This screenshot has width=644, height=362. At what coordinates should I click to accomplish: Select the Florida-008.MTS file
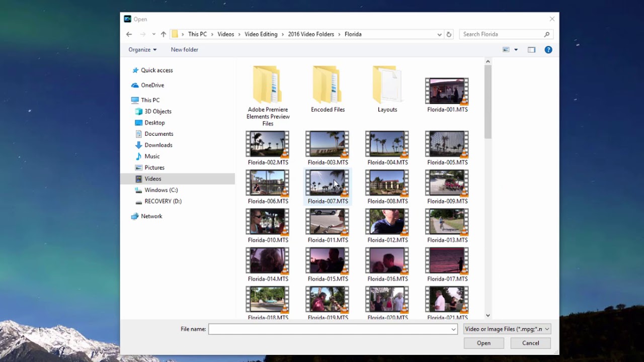[387, 187]
